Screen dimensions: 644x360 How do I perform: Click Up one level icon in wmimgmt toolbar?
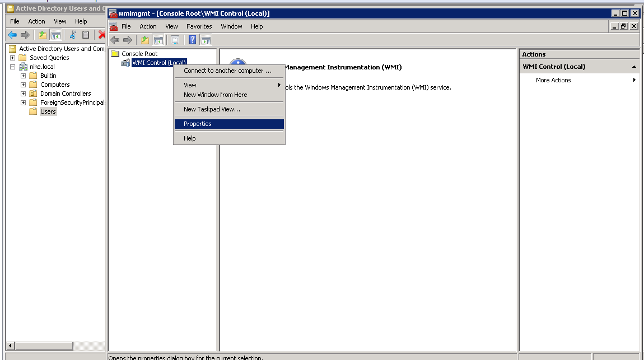click(145, 40)
